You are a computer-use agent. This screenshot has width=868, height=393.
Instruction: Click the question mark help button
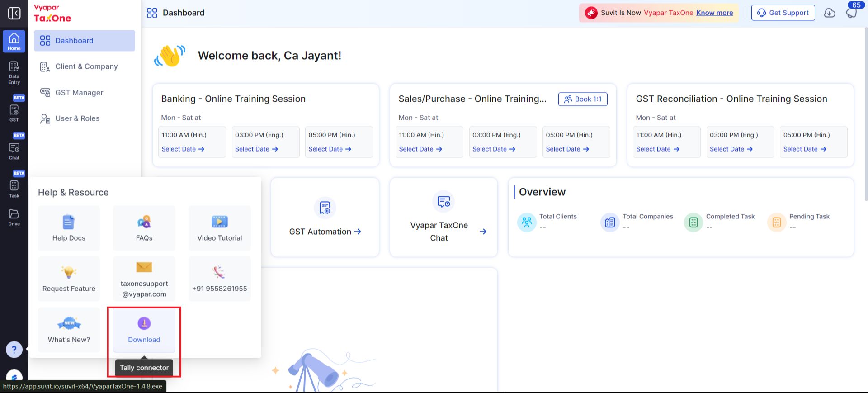(x=14, y=349)
